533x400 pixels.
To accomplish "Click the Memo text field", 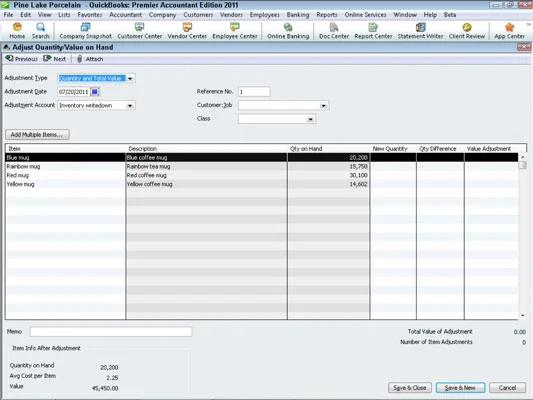I will [x=111, y=332].
